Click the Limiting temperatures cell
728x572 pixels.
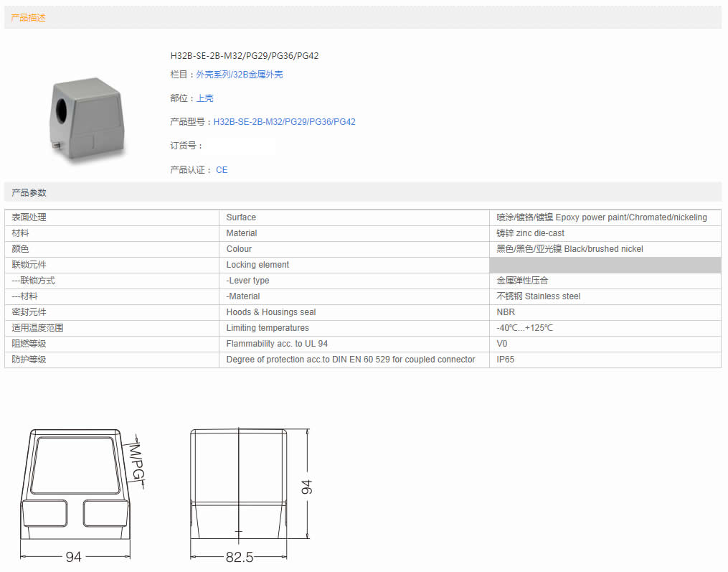[268, 328]
